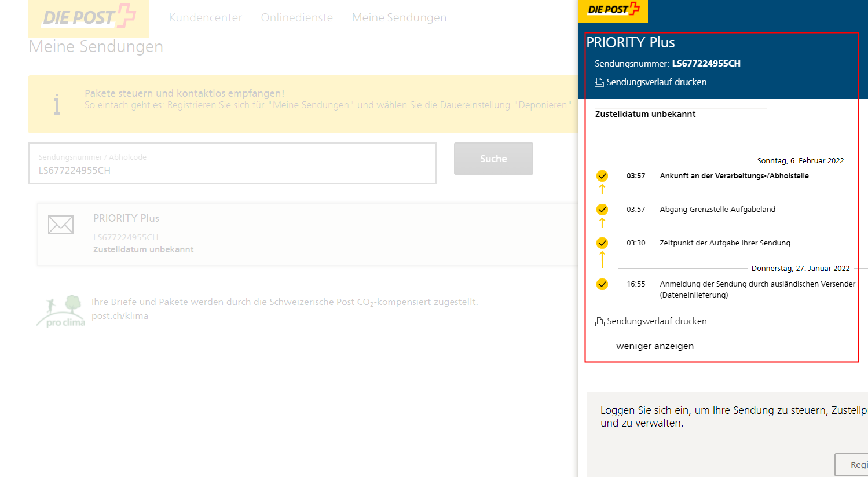Click printer icon in blue header
This screenshot has width=868, height=477.
(599, 82)
